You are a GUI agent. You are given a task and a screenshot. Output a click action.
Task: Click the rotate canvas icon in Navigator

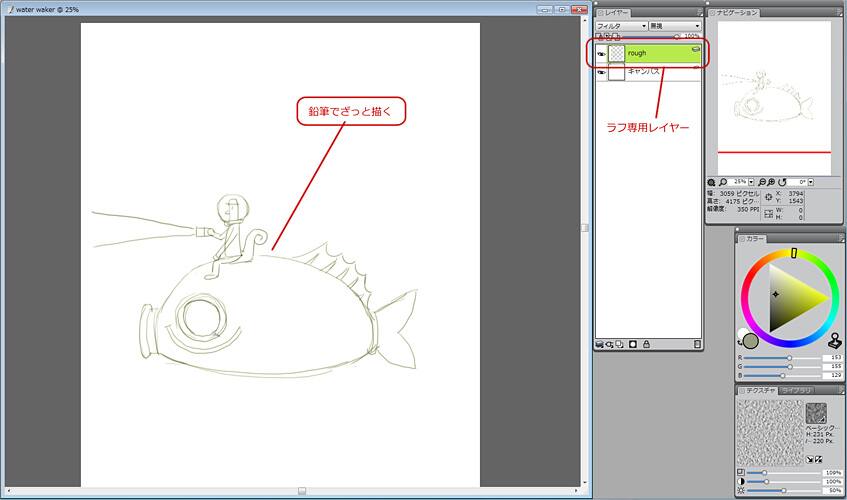click(x=781, y=182)
